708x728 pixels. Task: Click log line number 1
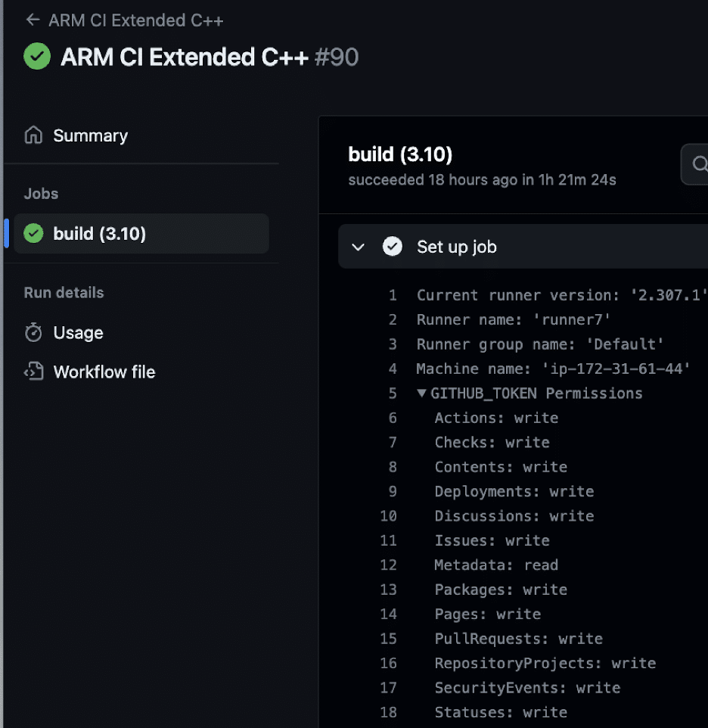[393, 295]
